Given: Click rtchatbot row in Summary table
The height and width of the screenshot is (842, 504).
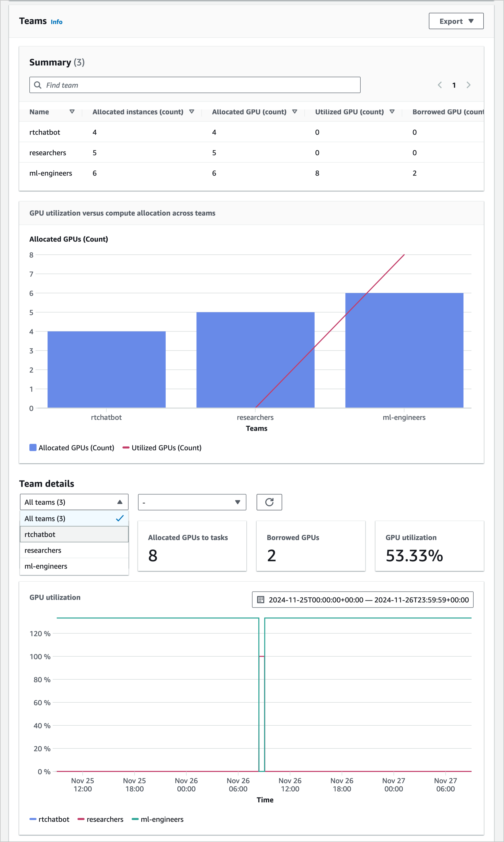Looking at the screenshot, I should [x=251, y=132].
